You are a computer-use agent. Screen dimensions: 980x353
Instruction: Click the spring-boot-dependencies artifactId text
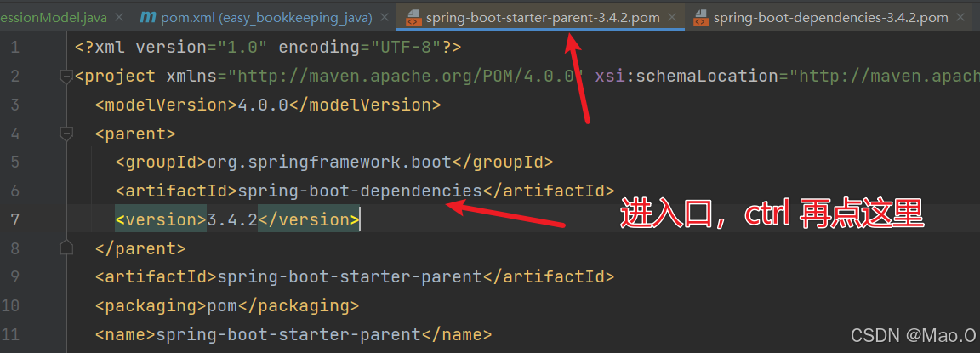point(360,191)
